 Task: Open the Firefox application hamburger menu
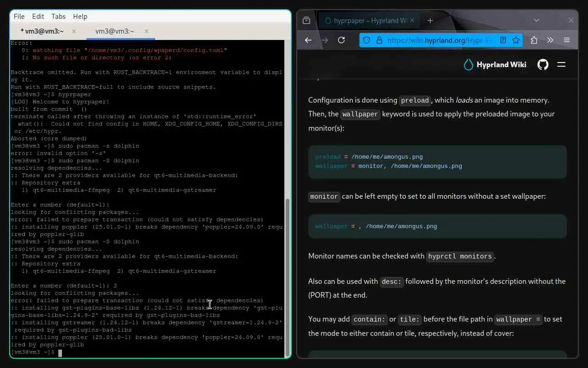pos(567,40)
